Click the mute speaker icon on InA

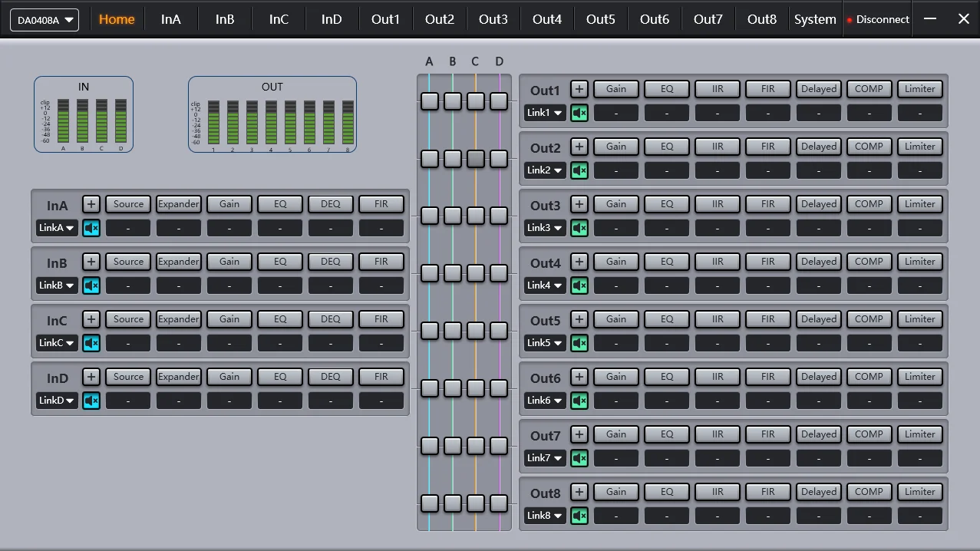coord(91,227)
